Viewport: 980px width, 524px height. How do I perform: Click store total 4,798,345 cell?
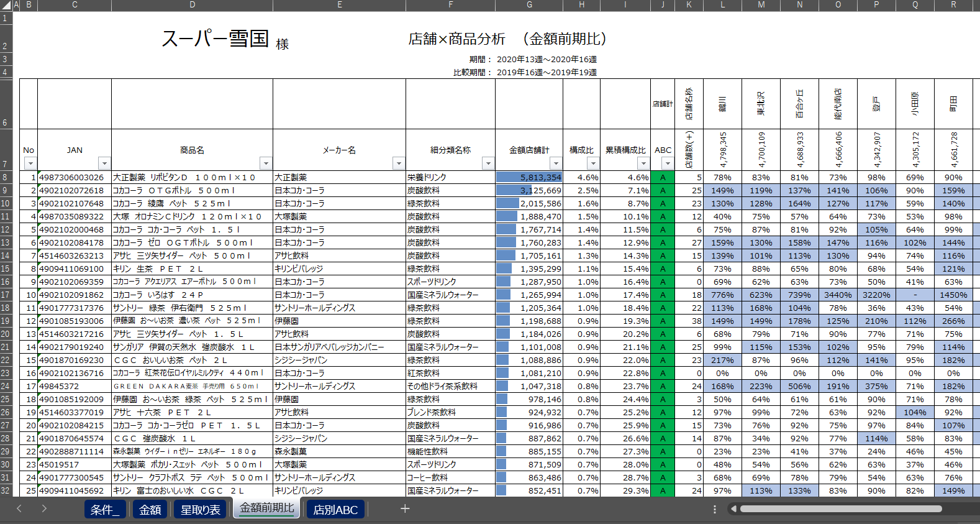[x=722, y=150]
